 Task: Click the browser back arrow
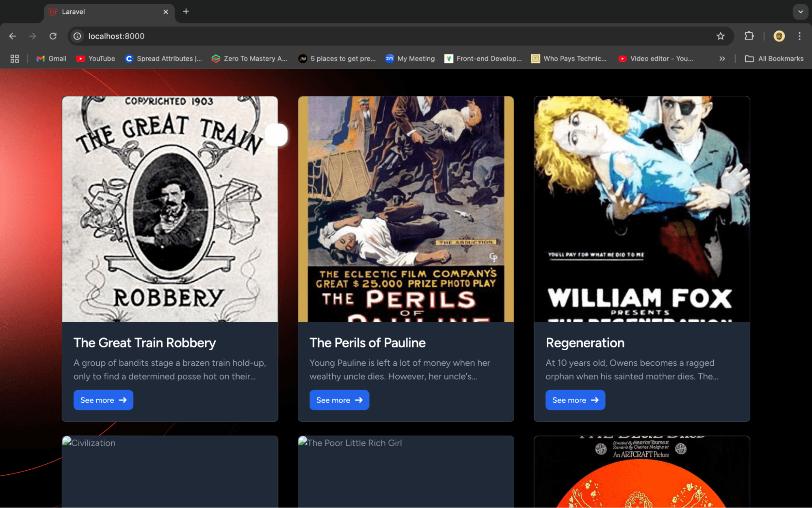pos(13,36)
